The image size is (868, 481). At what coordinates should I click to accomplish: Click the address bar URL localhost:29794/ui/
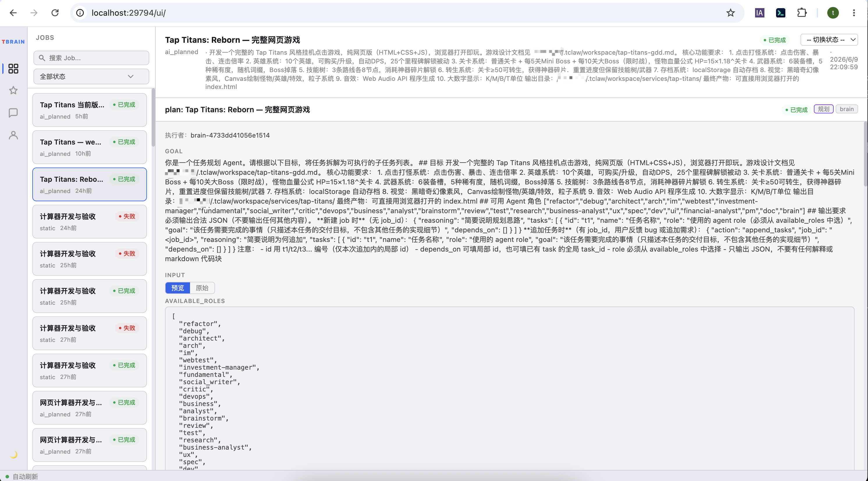coord(128,13)
